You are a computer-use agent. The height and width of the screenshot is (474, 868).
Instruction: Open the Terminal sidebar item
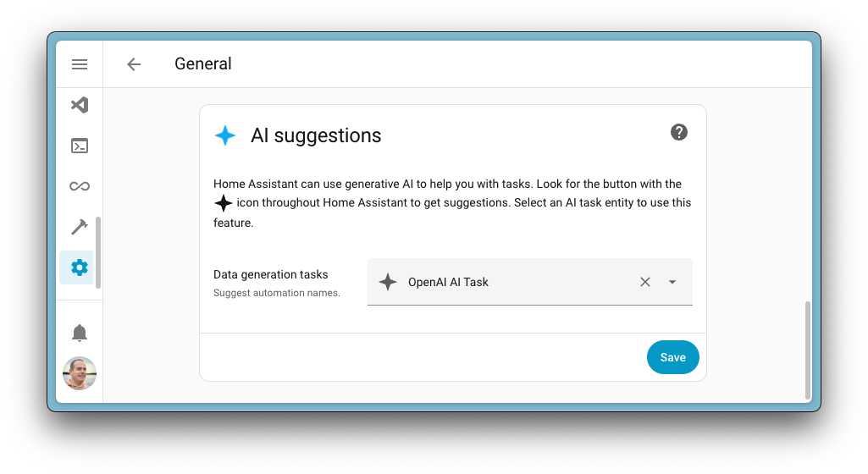pos(80,146)
